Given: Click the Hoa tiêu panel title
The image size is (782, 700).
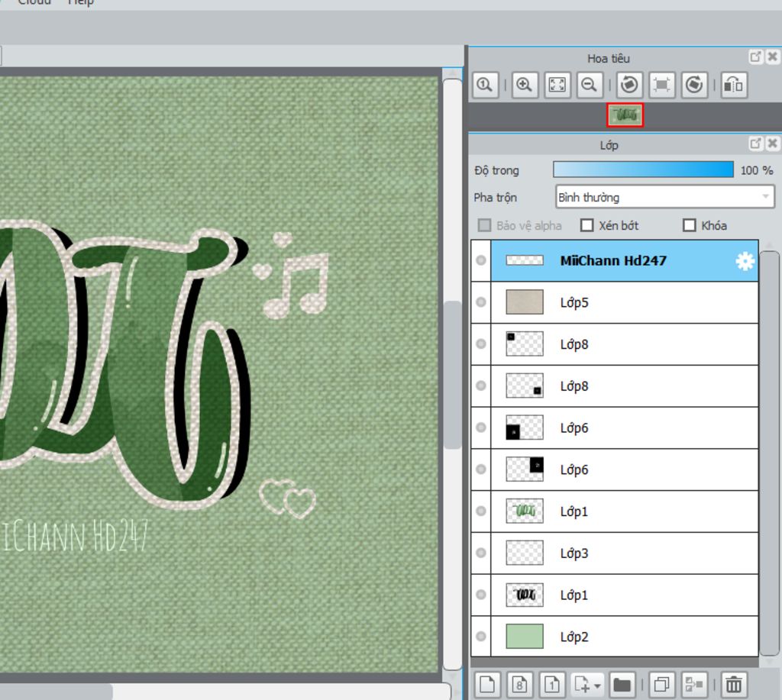Looking at the screenshot, I should [609, 58].
